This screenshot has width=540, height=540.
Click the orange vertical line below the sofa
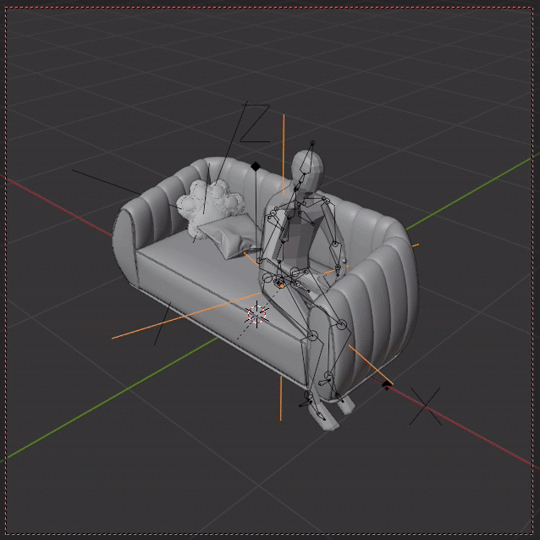click(281, 398)
